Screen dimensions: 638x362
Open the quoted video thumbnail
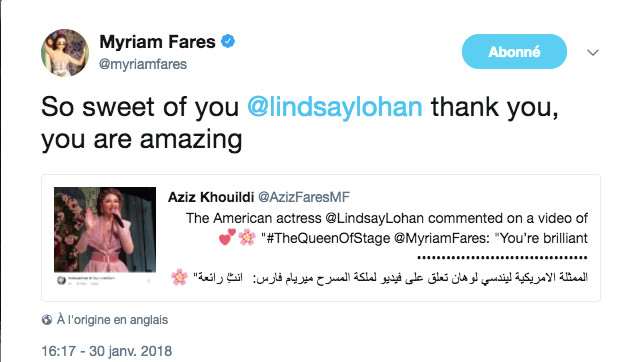click(105, 229)
